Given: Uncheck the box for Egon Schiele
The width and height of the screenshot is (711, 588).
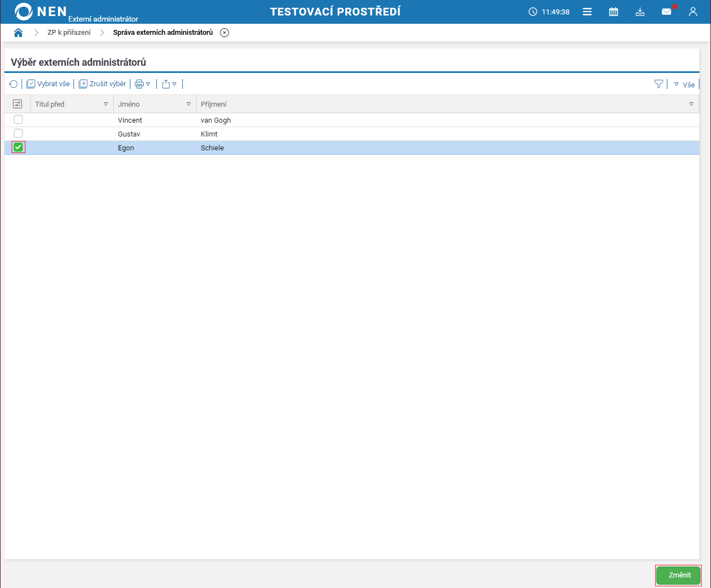Looking at the screenshot, I should click(x=18, y=147).
